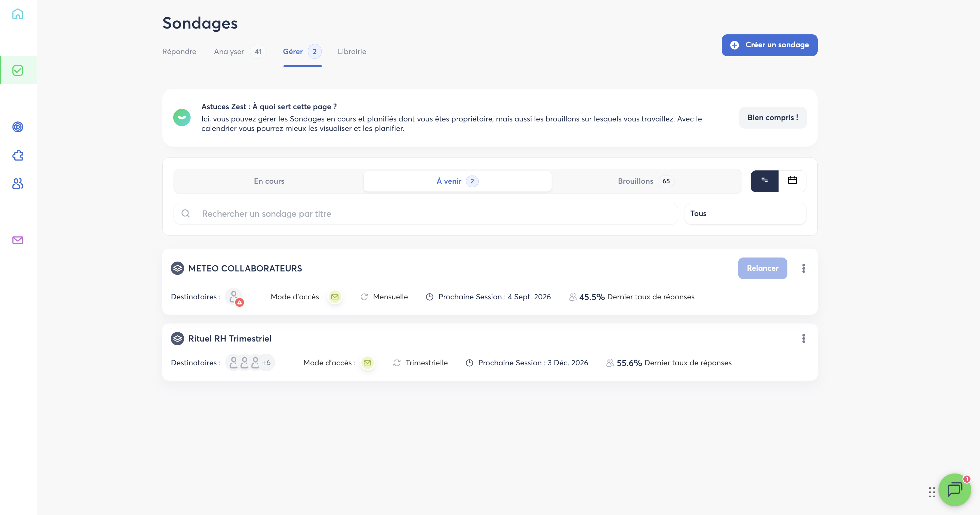Image resolution: width=980 pixels, height=515 pixels.
Task: Switch to list view toggle
Action: (764, 181)
